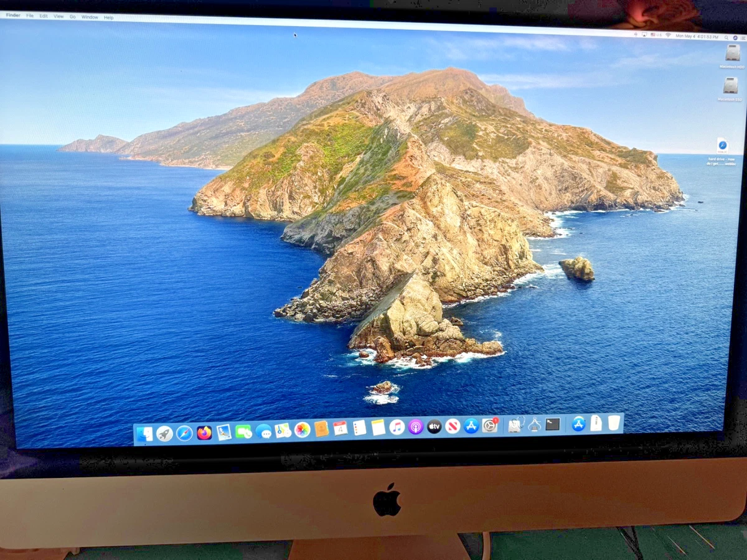Launch Podcasts from the Dock
This screenshot has height=560, width=747.
[x=416, y=426]
